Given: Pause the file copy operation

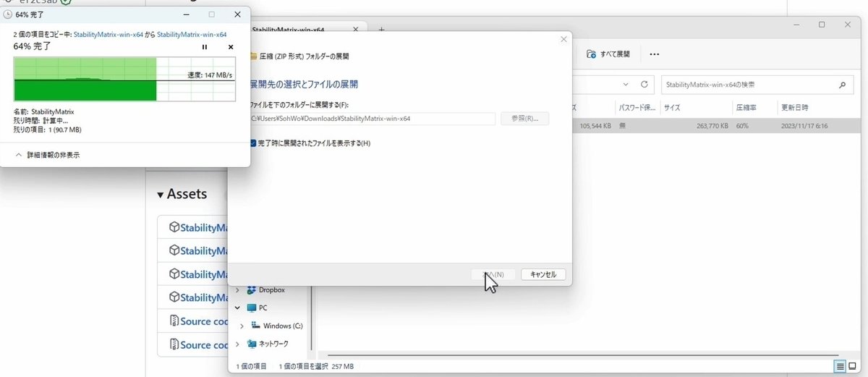Looking at the screenshot, I should pyautogui.click(x=205, y=47).
